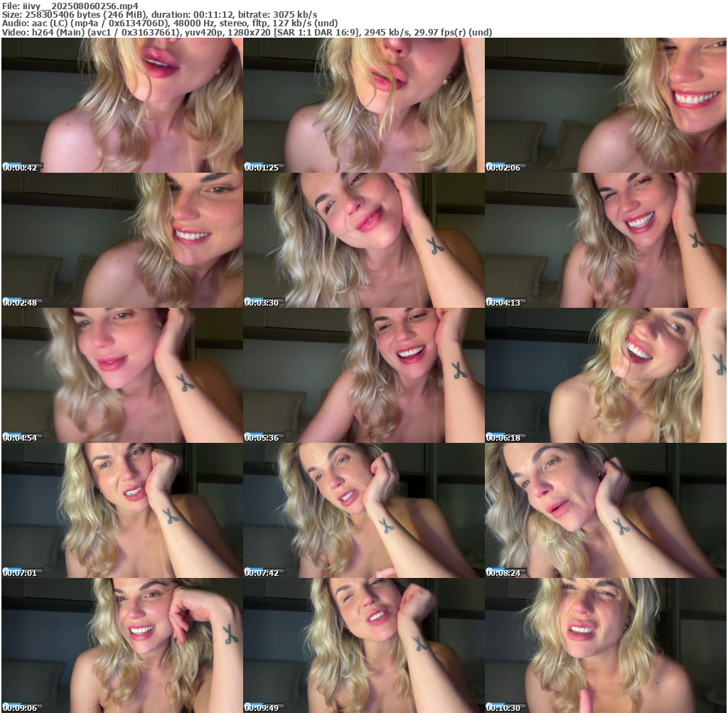Select the Size line showing 246 MiB
Image resolution: width=728 pixels, height=713 pixels.
click(160, 14)
